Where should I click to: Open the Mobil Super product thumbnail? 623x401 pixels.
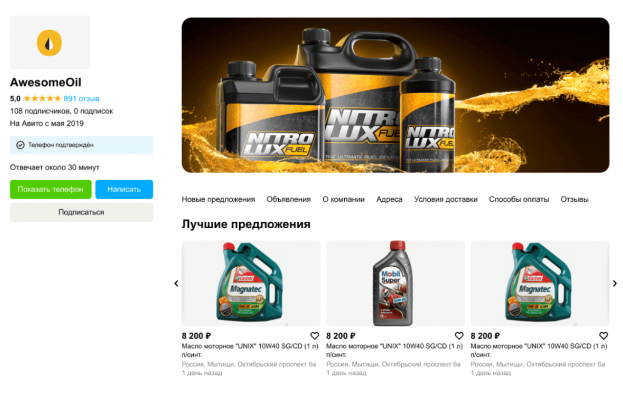click(395, 283)
